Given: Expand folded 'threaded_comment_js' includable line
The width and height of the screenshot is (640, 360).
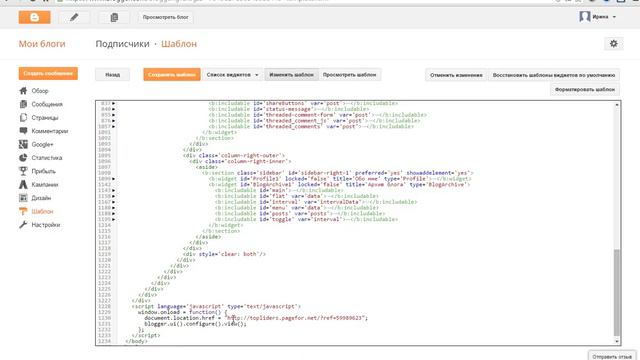Looking at the screenshot, I should click(113, 120).
